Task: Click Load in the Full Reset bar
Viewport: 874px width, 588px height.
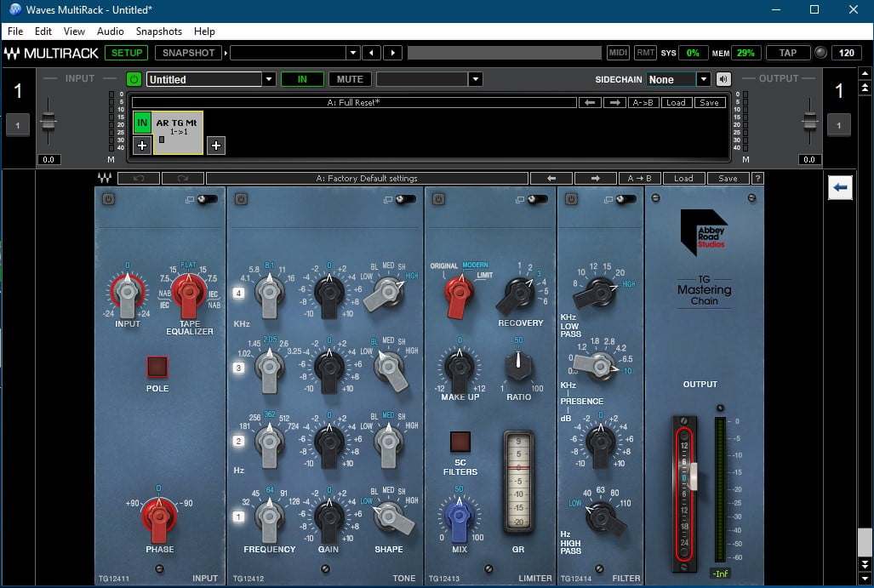Action: (x=676, y=103)
